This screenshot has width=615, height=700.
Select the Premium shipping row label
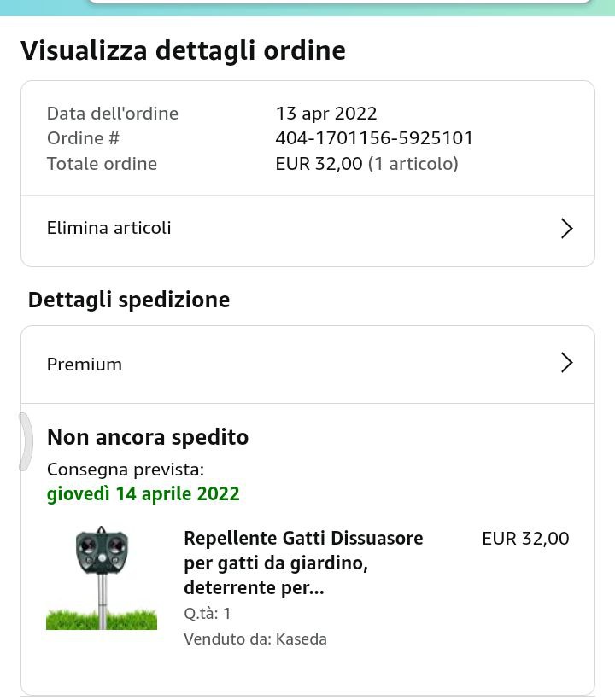[84, 365]
